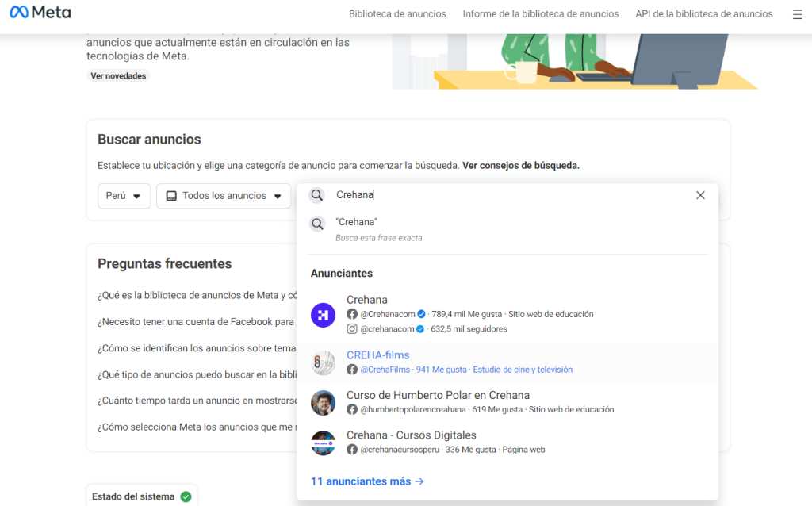Image resolution: width=812 pixels, height=506 pixels.
Task: Clear the search with the X icon
Action: click(x=700, y=195)
